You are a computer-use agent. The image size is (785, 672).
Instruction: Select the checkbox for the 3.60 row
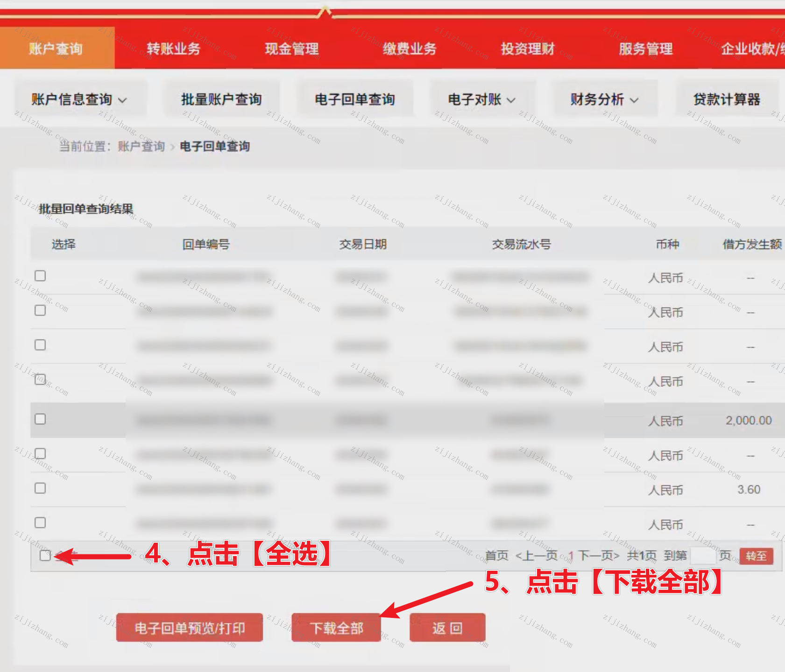(x=40, y=488)
